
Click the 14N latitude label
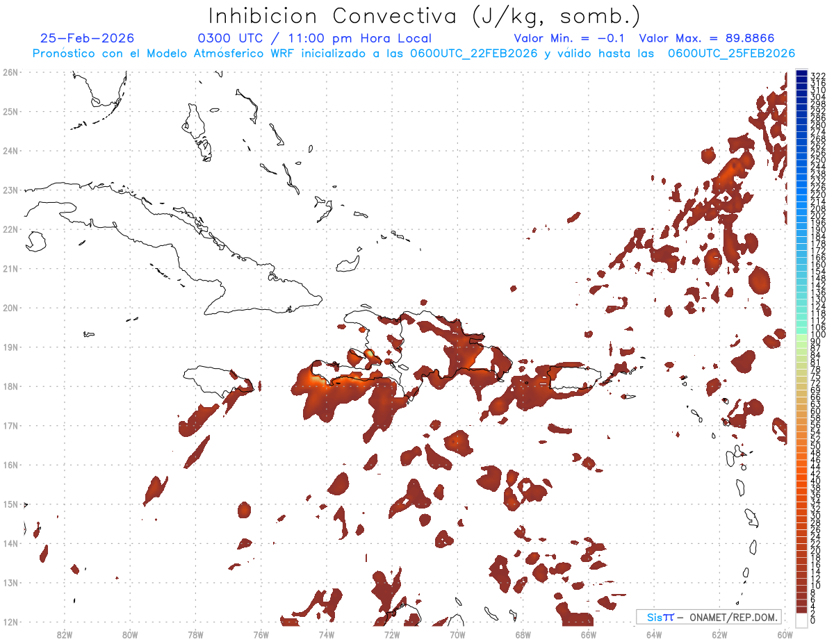coord(10,543)
